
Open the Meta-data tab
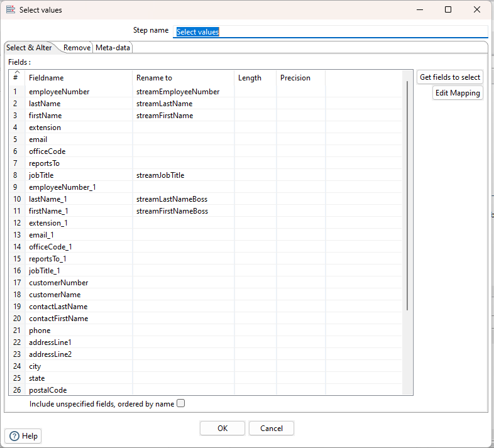coord(113,48)
